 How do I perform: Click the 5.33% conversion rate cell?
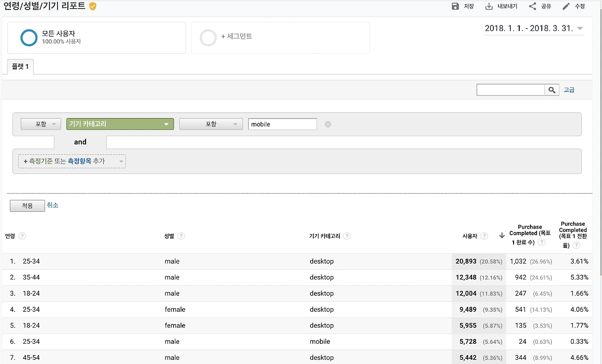point(579,277)
